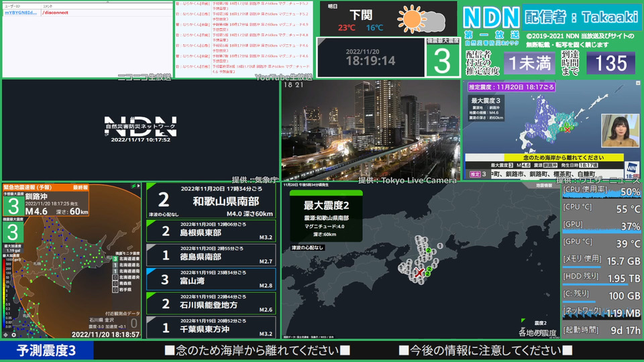This screenshot has height=362, width=644.
Task: Click the 16℃ low temperature value
Action: click(374, 27)
